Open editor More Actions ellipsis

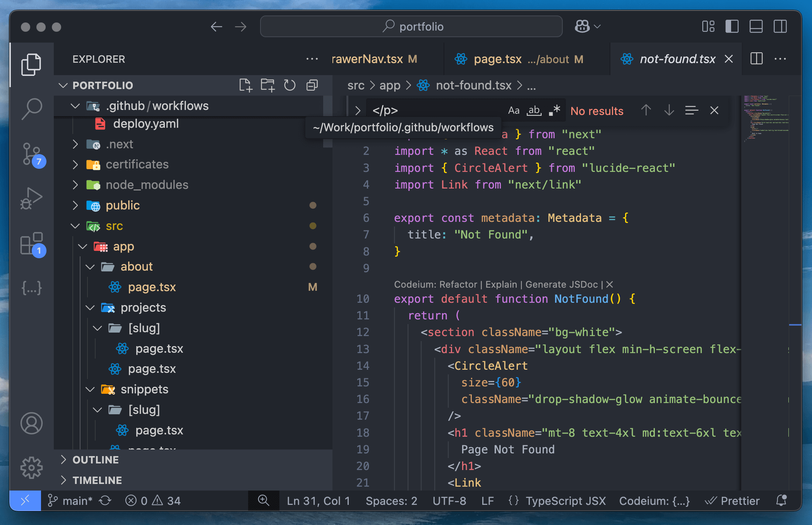click(780, 59)
